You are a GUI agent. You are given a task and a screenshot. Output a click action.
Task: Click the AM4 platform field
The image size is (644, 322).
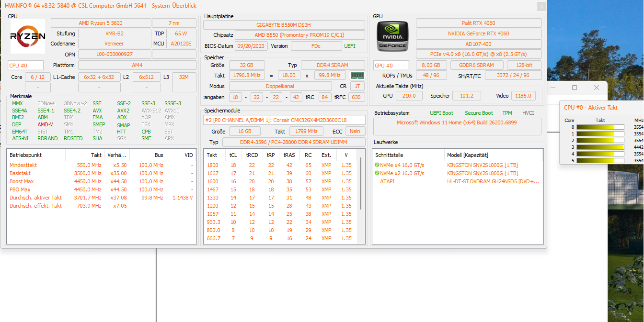(x=137, y=65)
